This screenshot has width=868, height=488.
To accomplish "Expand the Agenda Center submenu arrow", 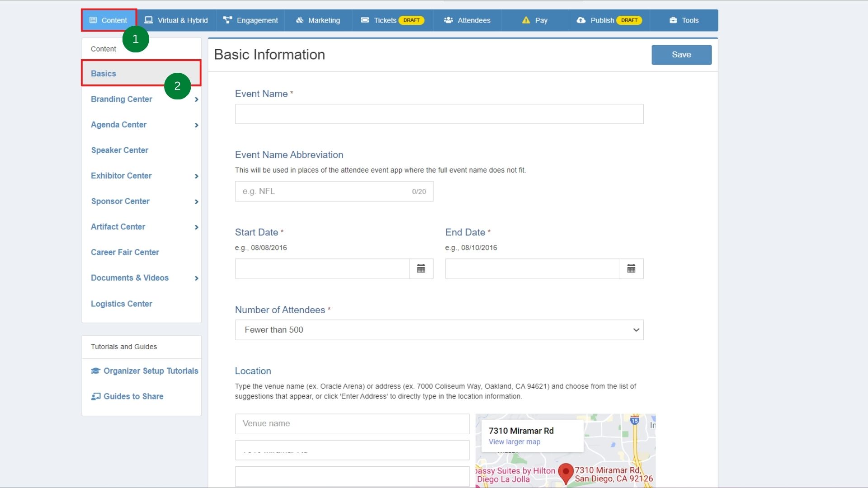I will click(x=196, y=125).
